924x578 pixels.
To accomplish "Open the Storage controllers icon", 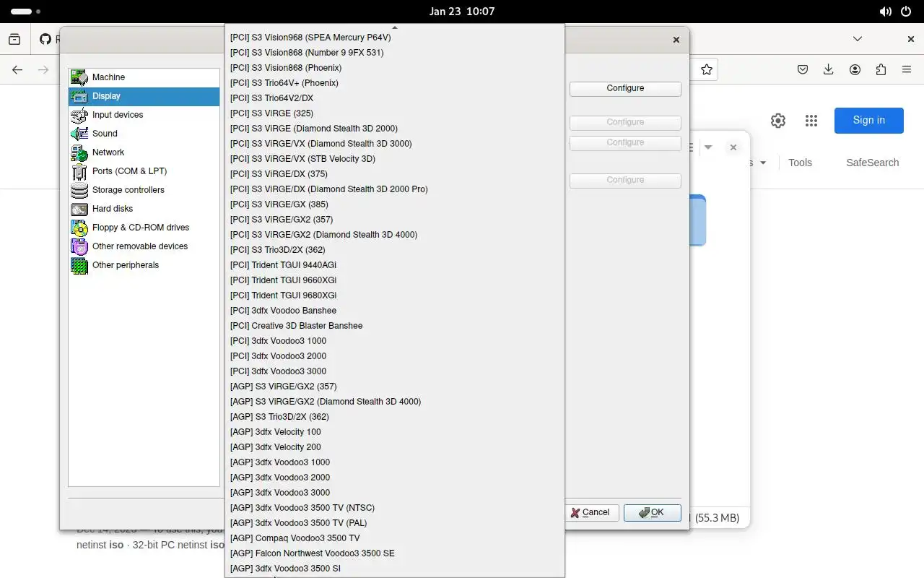I will (79, 190).
